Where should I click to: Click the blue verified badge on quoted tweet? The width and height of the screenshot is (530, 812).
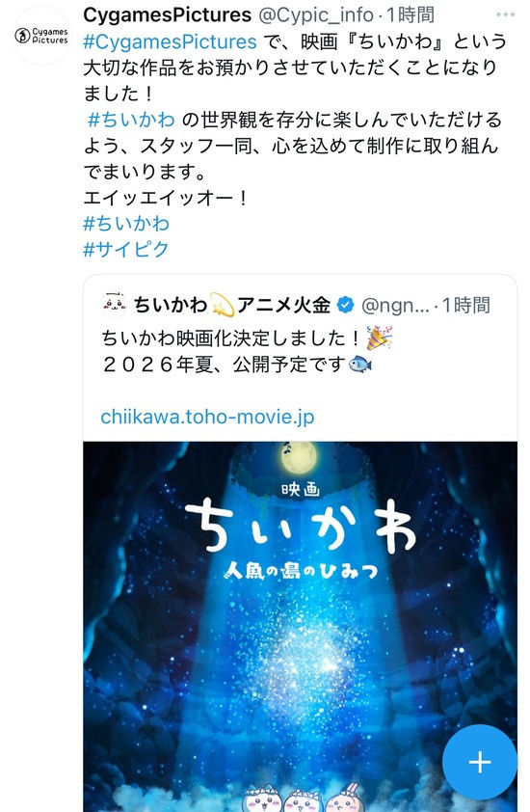coord(345,305)
